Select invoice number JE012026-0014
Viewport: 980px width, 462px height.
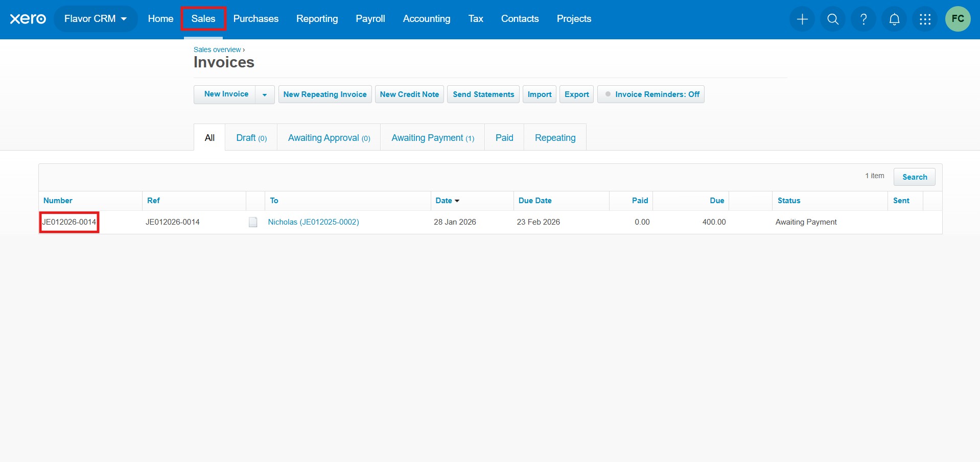tap(69, 222)
